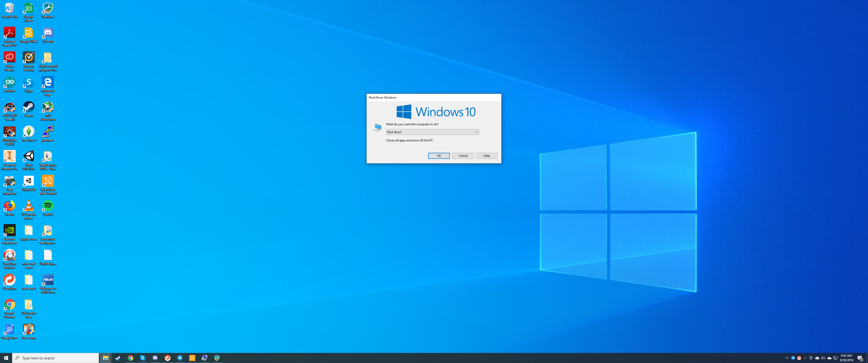
Task: Open the clock showing 9:42 AM
Action: tap(846, 358)
